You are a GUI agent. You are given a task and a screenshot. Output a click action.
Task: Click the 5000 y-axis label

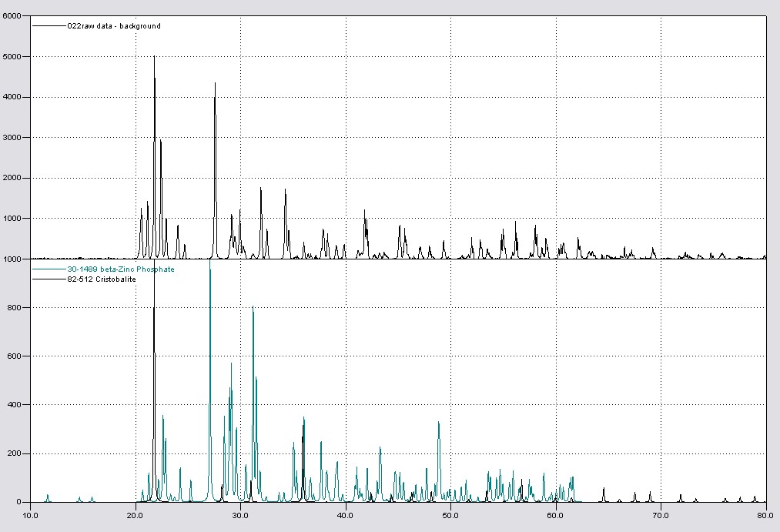[12, 57]
